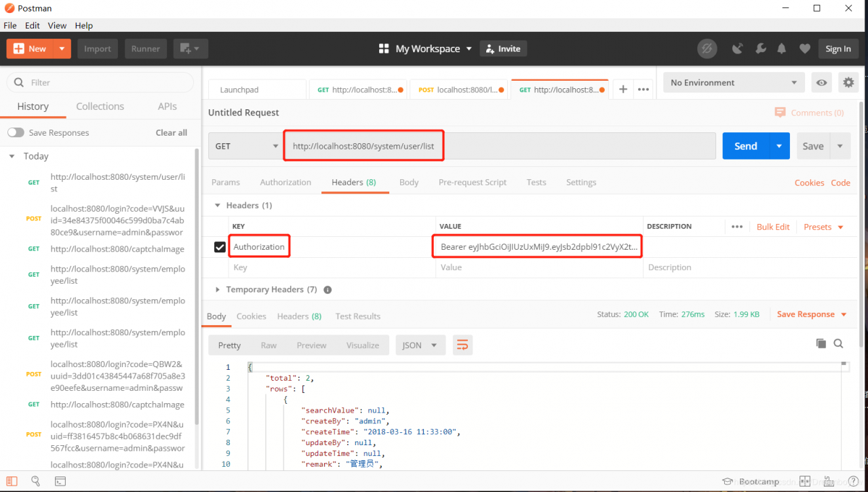Uncheck the Authorization header checkbox
868x492 pixels.
[x=220, y=247]
